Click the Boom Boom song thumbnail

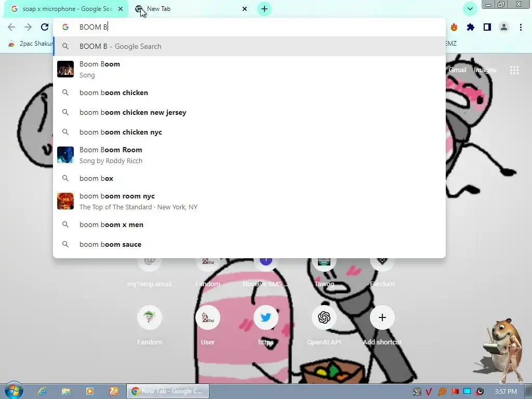pyautogui.click(x=65, y=69)
